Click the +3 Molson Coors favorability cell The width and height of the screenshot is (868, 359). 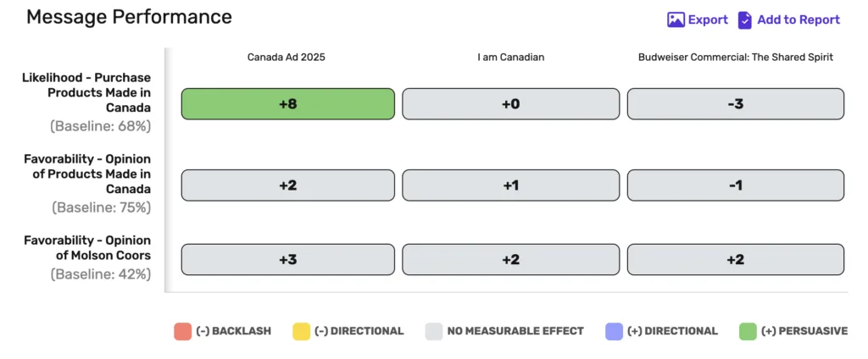coord(288,259)
